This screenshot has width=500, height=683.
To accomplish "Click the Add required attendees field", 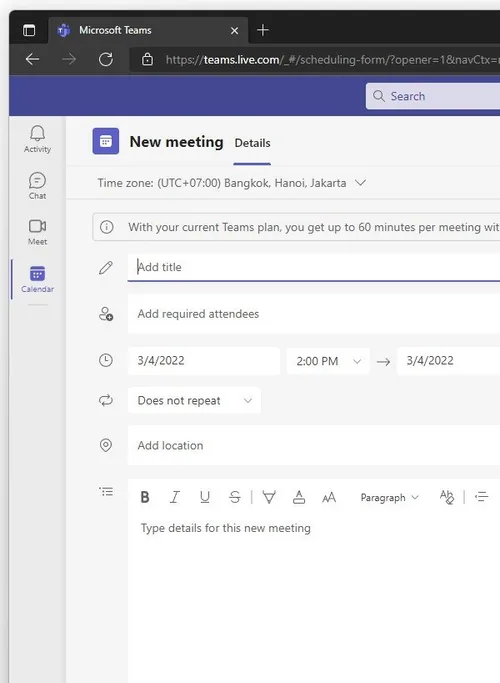I will coord(314,314).
